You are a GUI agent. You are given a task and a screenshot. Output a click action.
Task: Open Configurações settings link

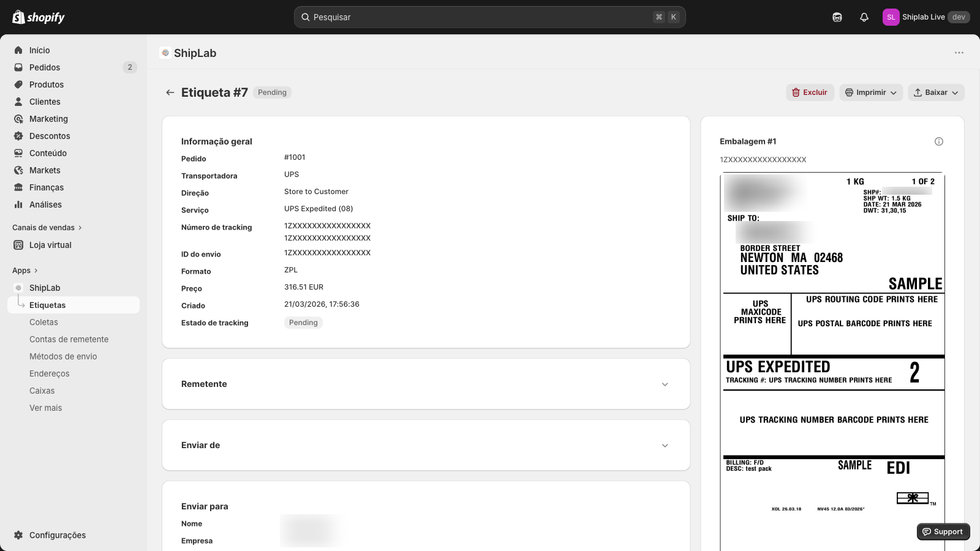tap(58, 535)
